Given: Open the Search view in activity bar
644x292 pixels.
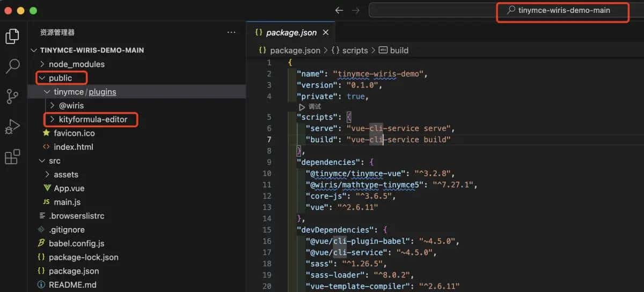Looking at the screenshot, I should point(12,67).
